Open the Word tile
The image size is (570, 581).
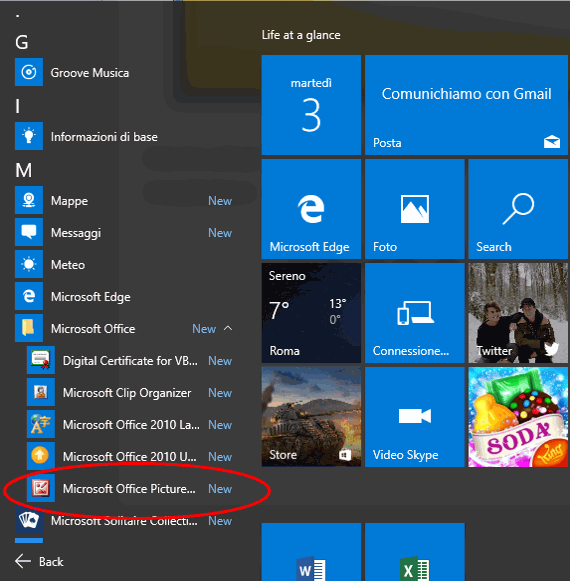tap(311, 552)
